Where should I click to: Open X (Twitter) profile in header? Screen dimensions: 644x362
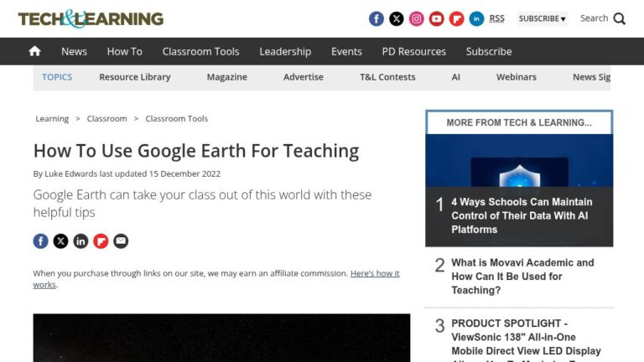point(397,19)
